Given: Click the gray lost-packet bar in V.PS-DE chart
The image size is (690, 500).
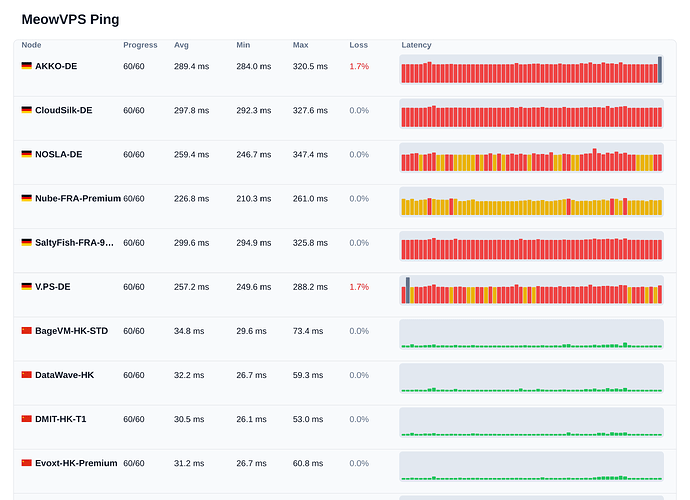Looking at the screenshot, I should (408, 290).
